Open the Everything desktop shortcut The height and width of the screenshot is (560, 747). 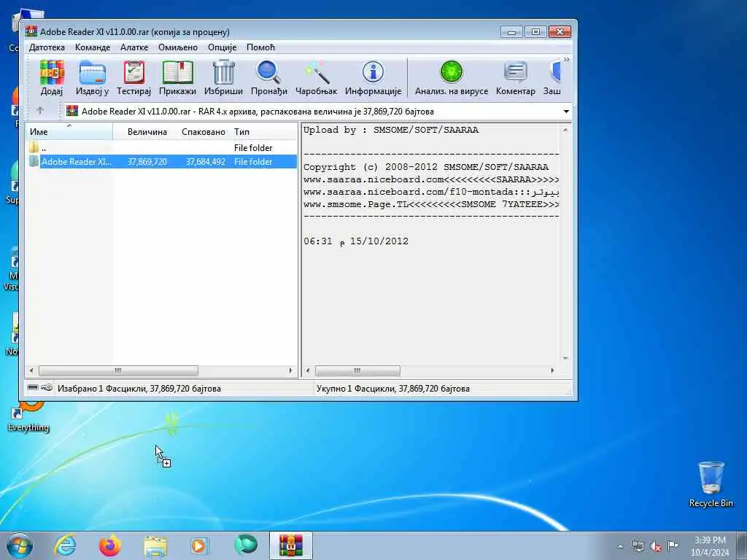28,418
